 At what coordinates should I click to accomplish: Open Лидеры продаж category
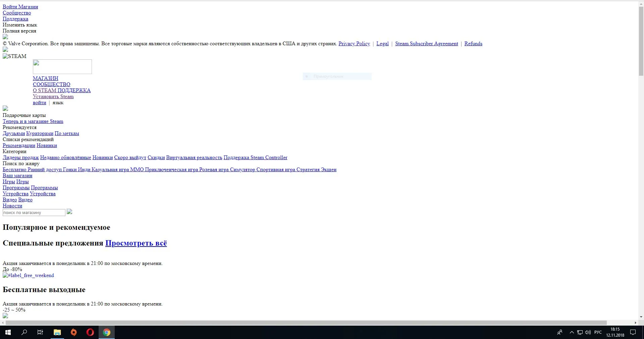[x=21, y=157]
